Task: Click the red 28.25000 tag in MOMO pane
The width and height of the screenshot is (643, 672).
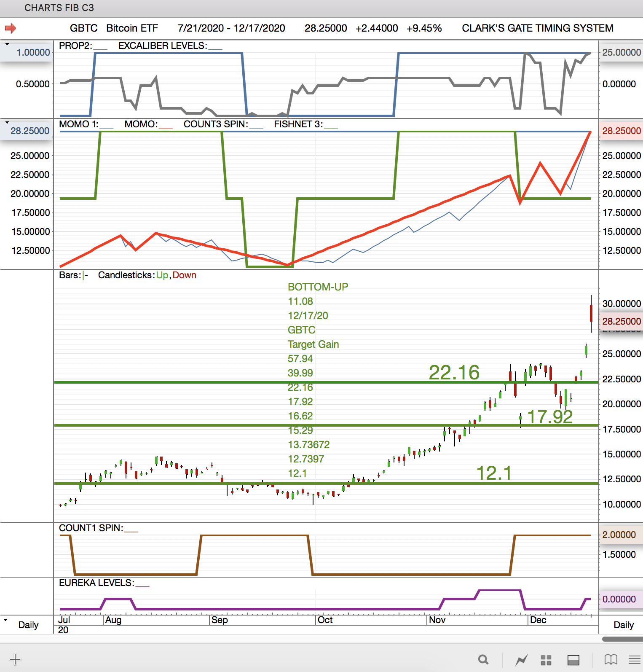Action: [x=621, y=131]
